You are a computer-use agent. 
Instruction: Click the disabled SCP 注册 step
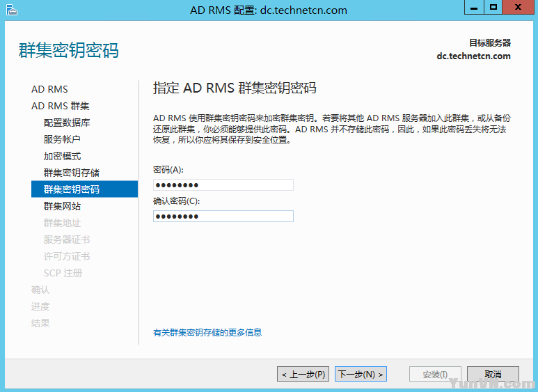[x=63, y=273]
